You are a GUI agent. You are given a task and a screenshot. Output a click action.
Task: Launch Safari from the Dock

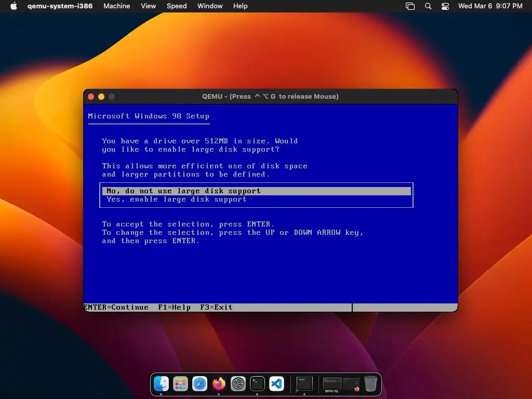pyautogui.click(x=200, y=384)
